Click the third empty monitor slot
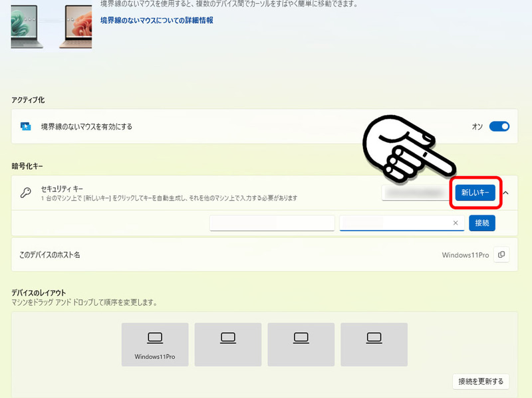Image resolution: width=532 pixels, height=398 pixels. pyautogui.click(x=301, y=344)
